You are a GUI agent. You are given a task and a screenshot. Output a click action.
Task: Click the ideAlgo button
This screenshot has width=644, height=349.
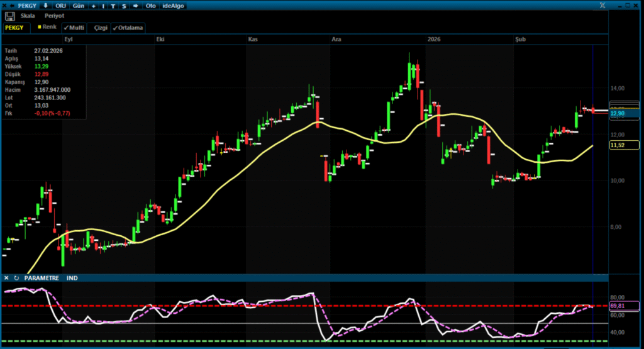point(172,5)
